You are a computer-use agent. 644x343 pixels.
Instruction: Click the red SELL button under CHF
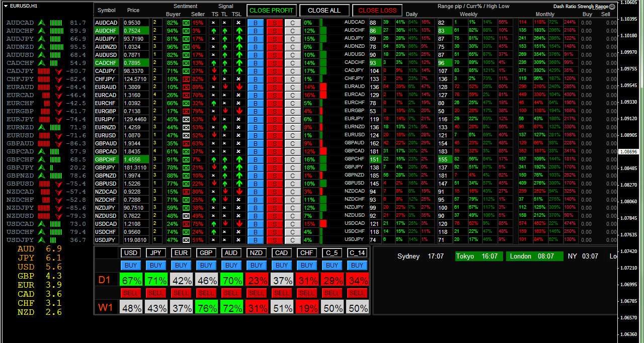pos(307,293)
